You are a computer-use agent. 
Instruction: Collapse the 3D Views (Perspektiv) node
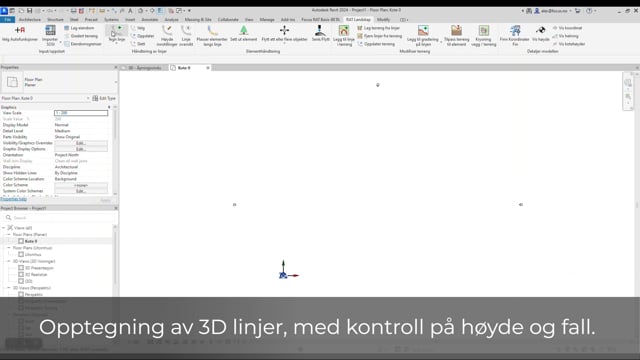(9, 288)
